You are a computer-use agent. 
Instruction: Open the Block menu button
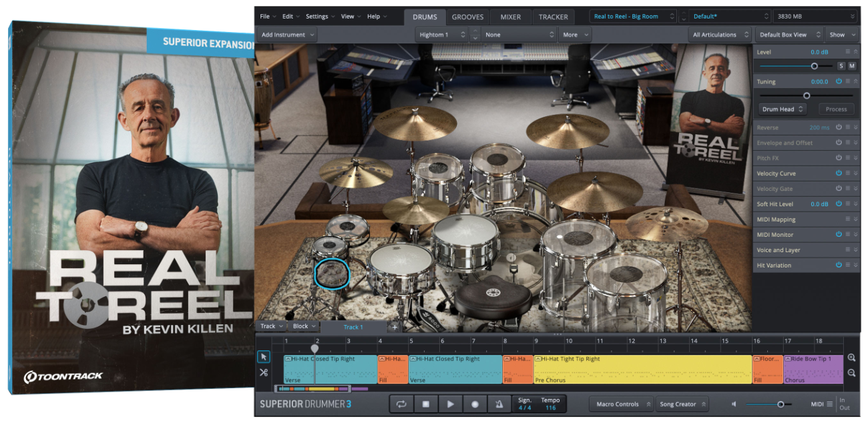(x=304, y=326)
